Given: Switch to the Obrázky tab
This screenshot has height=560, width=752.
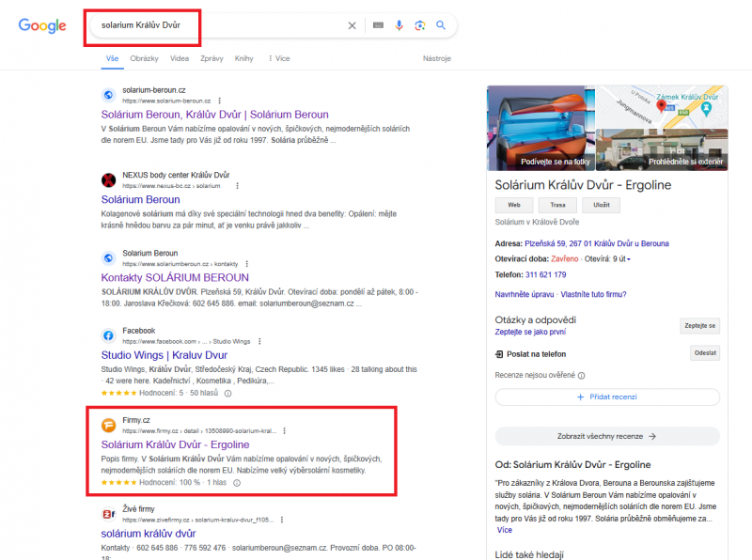Looking at the screenshot, I should click(145, 58).
